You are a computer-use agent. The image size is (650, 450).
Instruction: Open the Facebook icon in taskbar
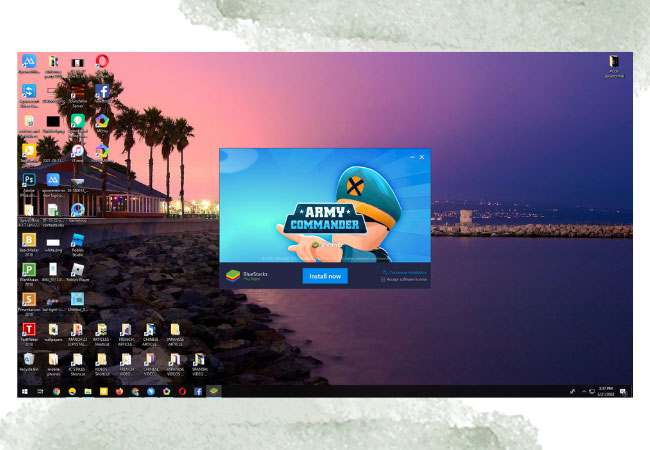198,391
